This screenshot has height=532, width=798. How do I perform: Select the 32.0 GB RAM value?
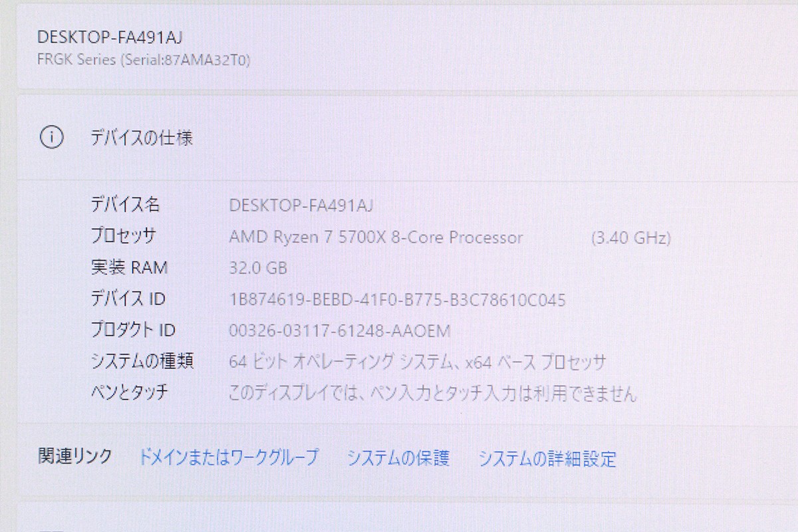click(258, 269)
